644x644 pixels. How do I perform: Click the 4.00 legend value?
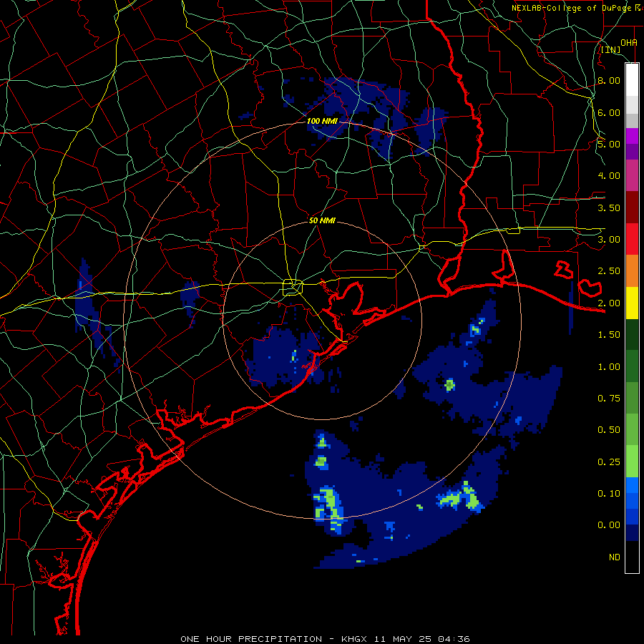tap(609, 176)
